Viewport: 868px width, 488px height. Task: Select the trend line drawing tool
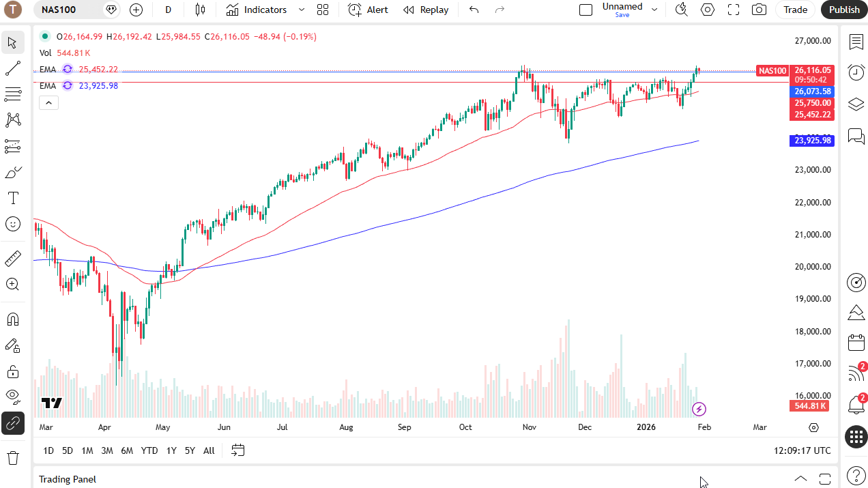click(x=12, y=68)
